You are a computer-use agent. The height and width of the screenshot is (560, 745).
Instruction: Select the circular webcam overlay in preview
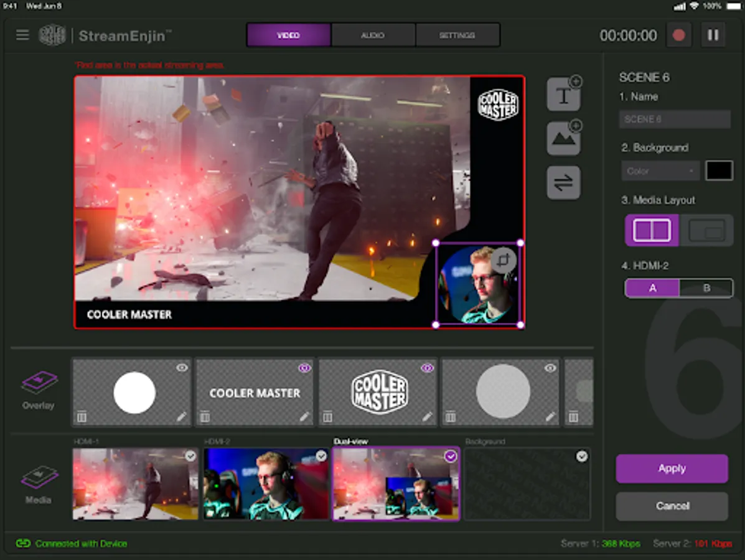478,284
